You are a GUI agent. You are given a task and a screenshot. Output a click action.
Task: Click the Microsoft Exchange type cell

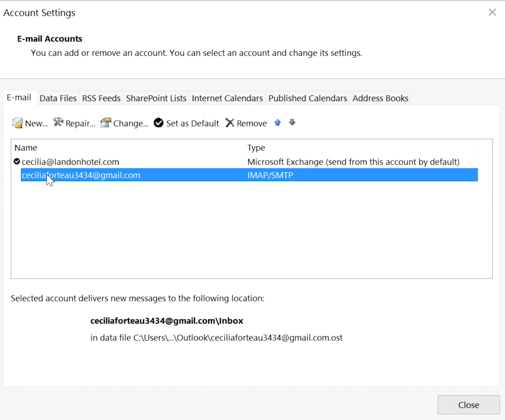(353, 162)
